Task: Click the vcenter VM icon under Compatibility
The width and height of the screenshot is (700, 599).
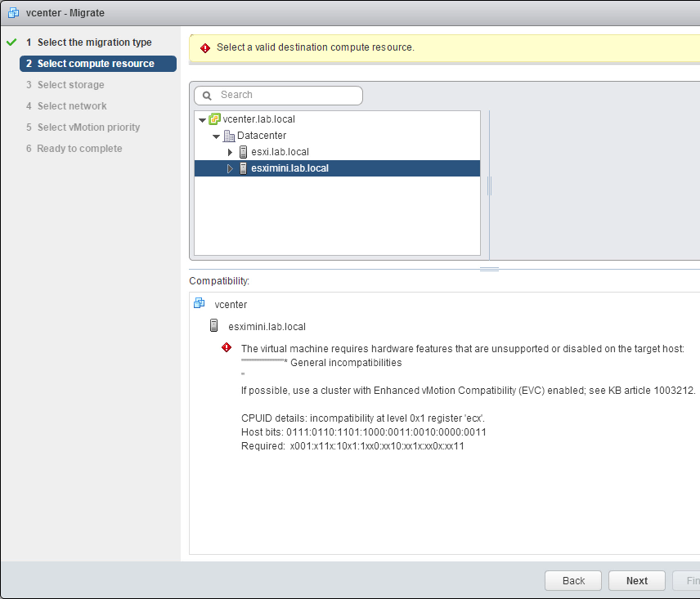Action: [x=199, y=303]
